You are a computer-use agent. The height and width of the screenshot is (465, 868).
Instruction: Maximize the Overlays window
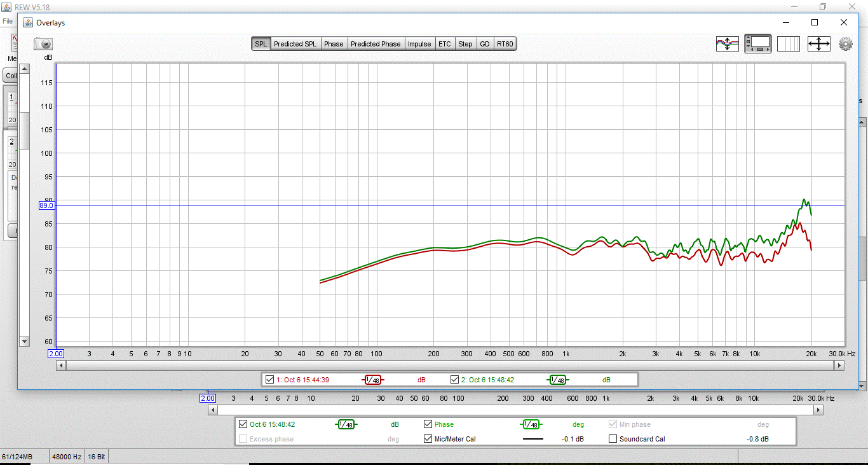[815, 22]
